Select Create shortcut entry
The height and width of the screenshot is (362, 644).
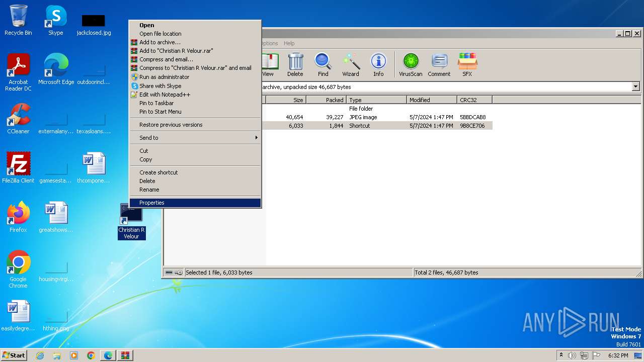pyautogui.click(x=195, y=172)
